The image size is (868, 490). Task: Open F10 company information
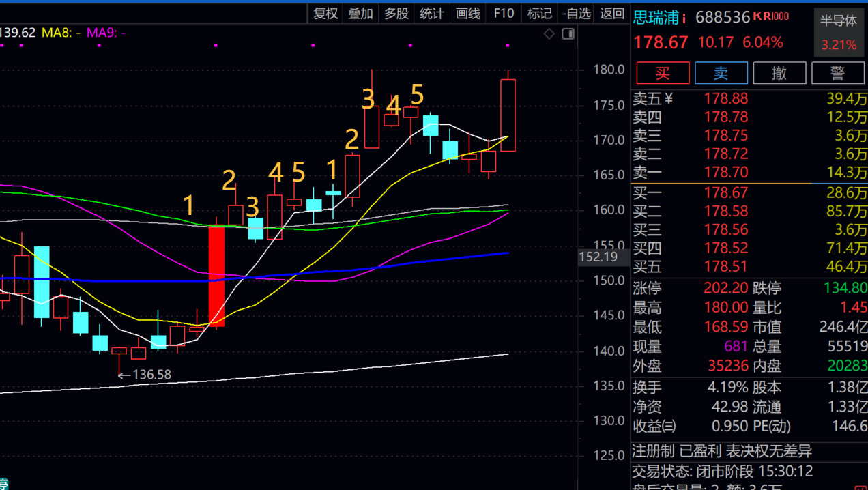pos(504,14)
